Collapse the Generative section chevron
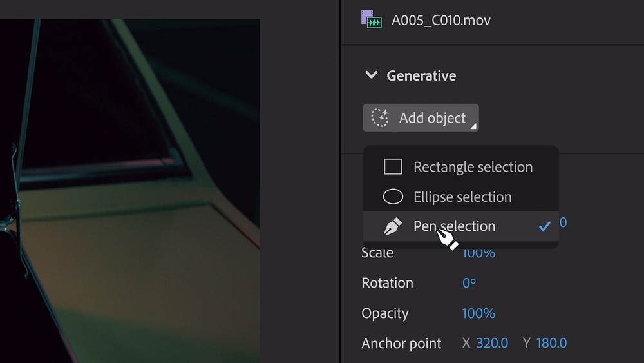644x363 pixels. [x=371, y=75]
